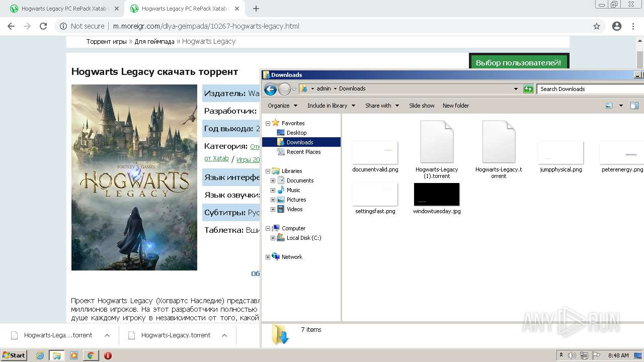Expand the Local Disk (C:) node
This screenshot has height=362, width=644.
(273, 238)
